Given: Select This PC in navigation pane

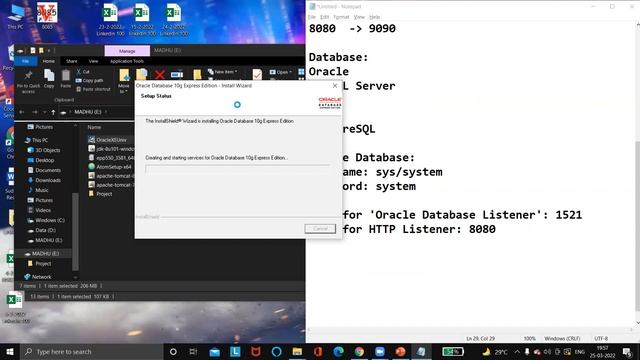Looking at the screenshot, I should click(x=40, y=140).
